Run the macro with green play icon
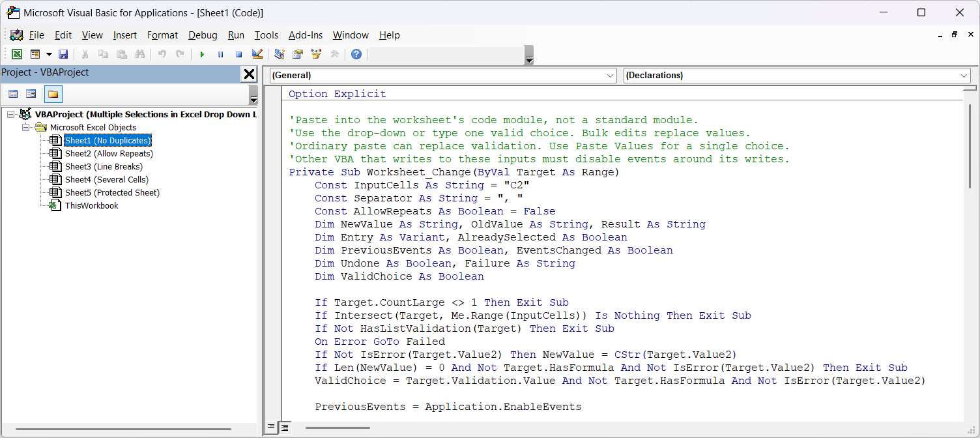This screenshot has width=980, height=438. point(202,54)
